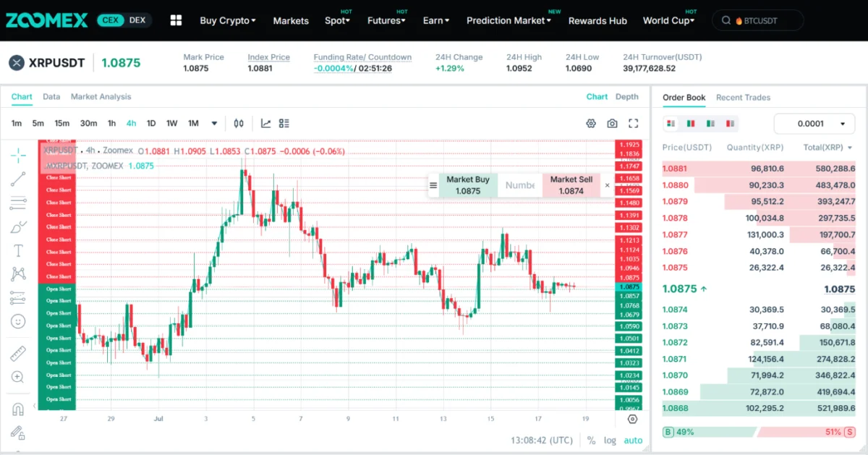This screenshot has height=455, width=868.
Task: Click the order panel drag handle icon
Action: coord(433,185)
